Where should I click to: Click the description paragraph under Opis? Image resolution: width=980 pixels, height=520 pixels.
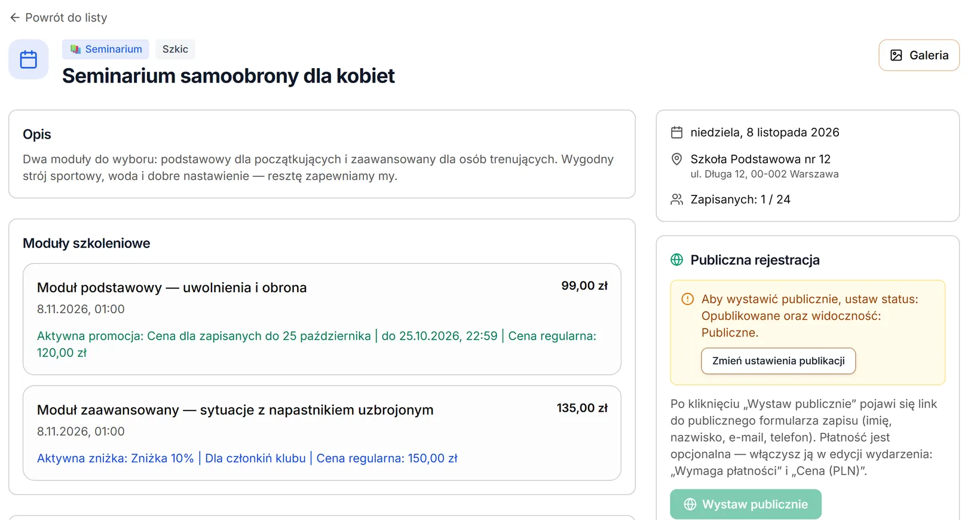[x=318, y=167]
